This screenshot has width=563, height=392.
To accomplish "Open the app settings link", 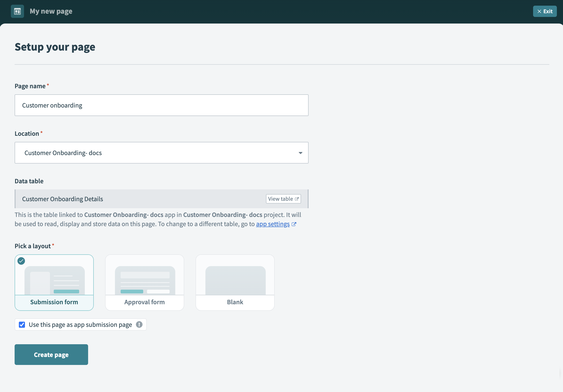I will (273, 224).
